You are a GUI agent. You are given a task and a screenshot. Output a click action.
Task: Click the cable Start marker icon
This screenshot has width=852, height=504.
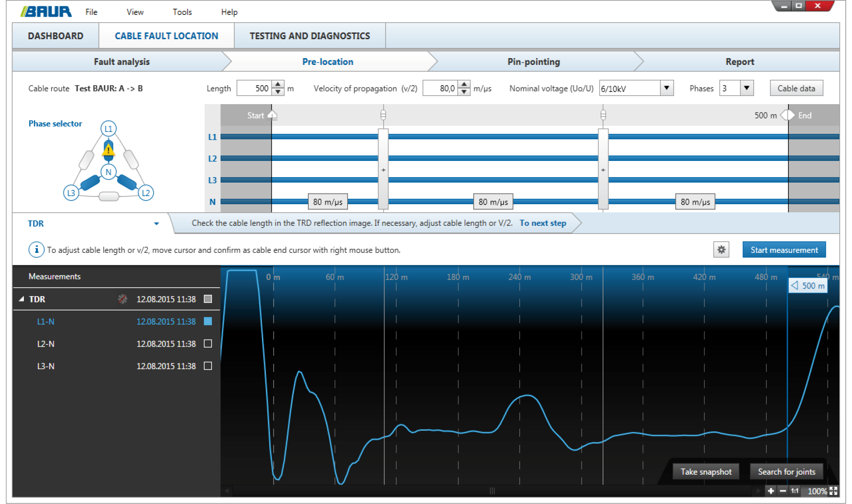[x=272, y=115]
